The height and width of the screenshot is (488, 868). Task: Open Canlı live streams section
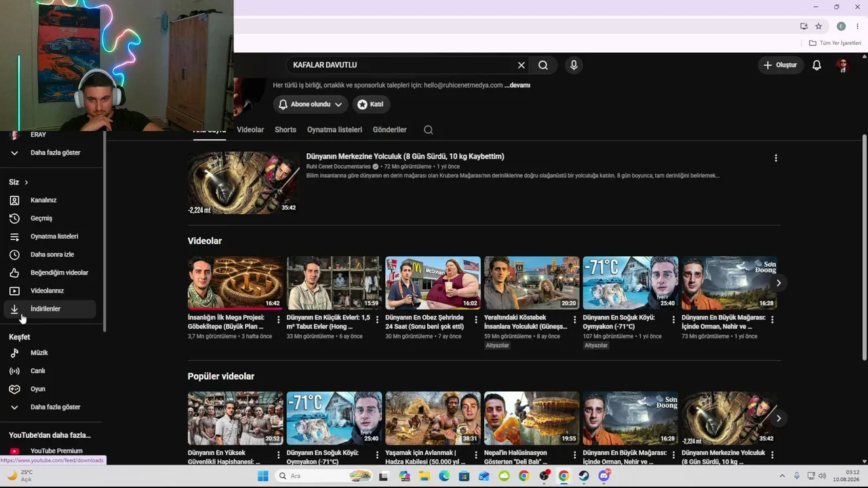(49, 371)
